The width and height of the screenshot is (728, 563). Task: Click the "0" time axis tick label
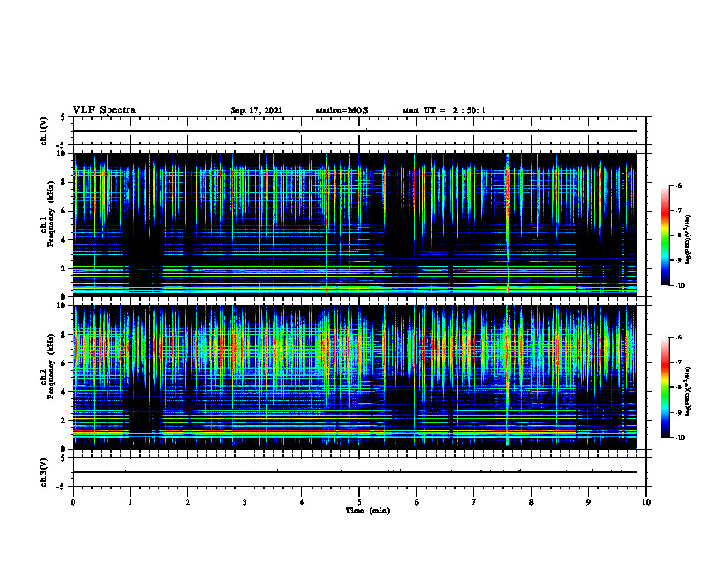click(73, 502)
